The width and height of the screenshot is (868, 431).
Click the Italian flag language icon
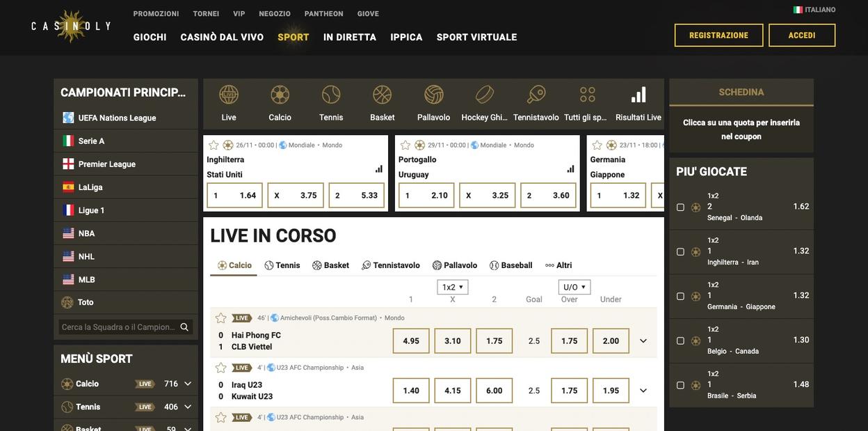(x=798, y=10)
